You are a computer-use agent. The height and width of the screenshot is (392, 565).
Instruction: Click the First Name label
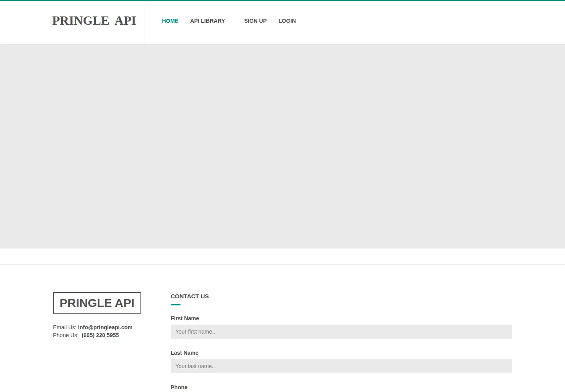(185, 318)
